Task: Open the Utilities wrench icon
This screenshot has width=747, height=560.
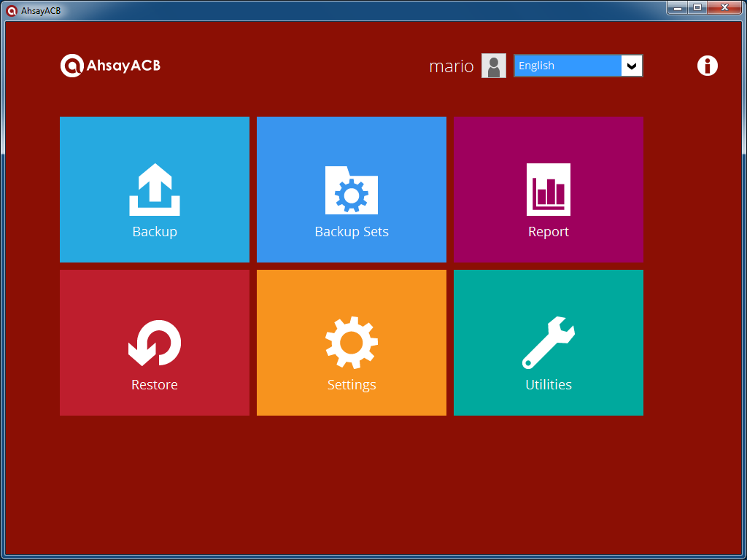Action: pyautogui.click(x=549, y=343)
